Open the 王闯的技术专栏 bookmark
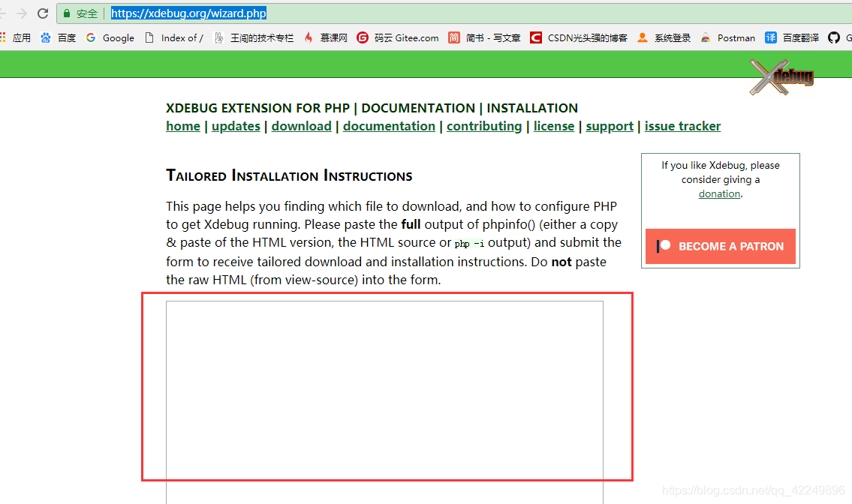Viewport: 852px width, 504px height. click(x=253, y=37)
